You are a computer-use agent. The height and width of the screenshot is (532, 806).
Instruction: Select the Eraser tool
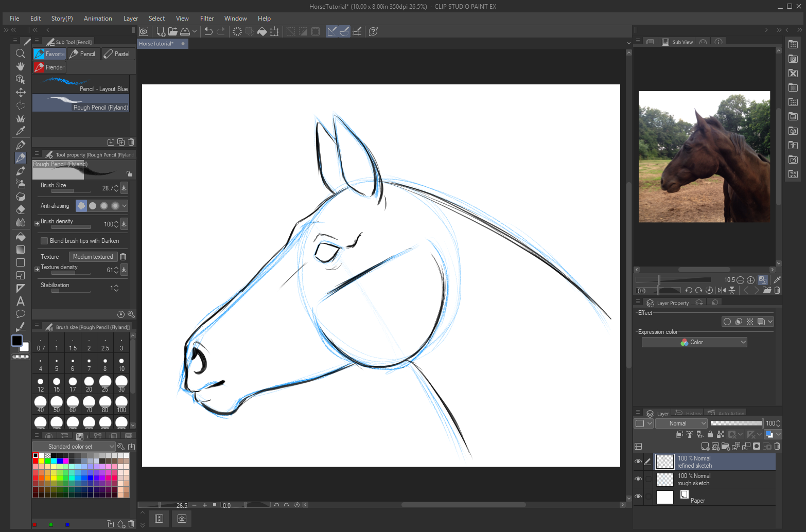click(21, 209)
